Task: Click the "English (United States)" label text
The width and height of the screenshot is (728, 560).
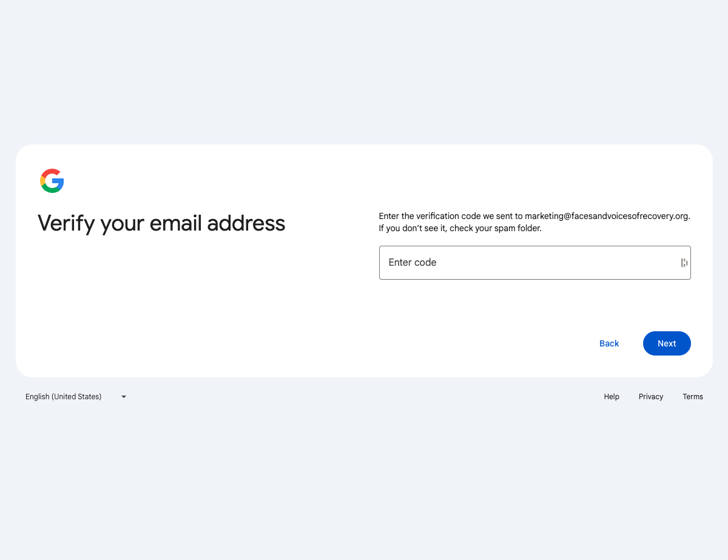Action: coord(64,397)
